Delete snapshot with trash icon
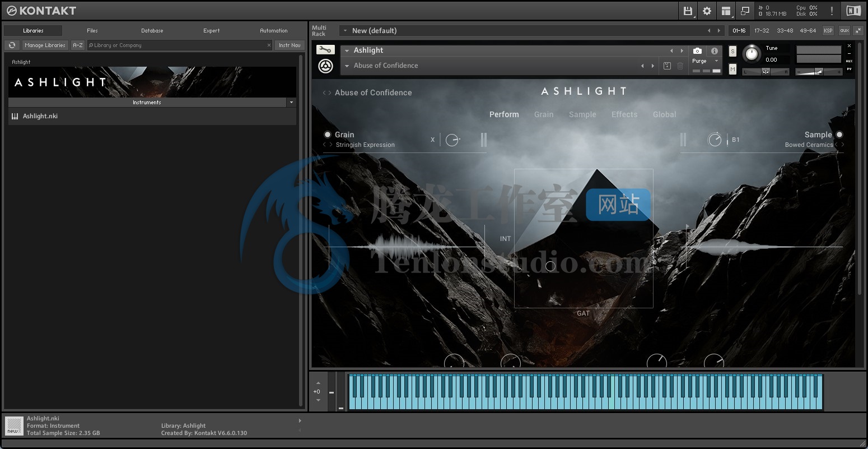This screenshot has width=868, height=449. pyautogui.click(x=680, y=66)
